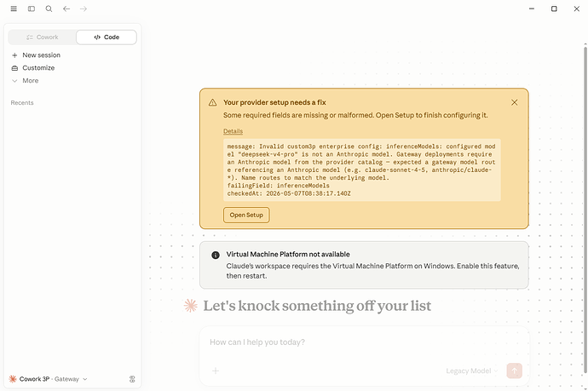Image resolution: width=588 pixels, height=391 pixels.
Task: Open the Cowork 3P Gateway account dropdown
Action: [x=48, y=379]
